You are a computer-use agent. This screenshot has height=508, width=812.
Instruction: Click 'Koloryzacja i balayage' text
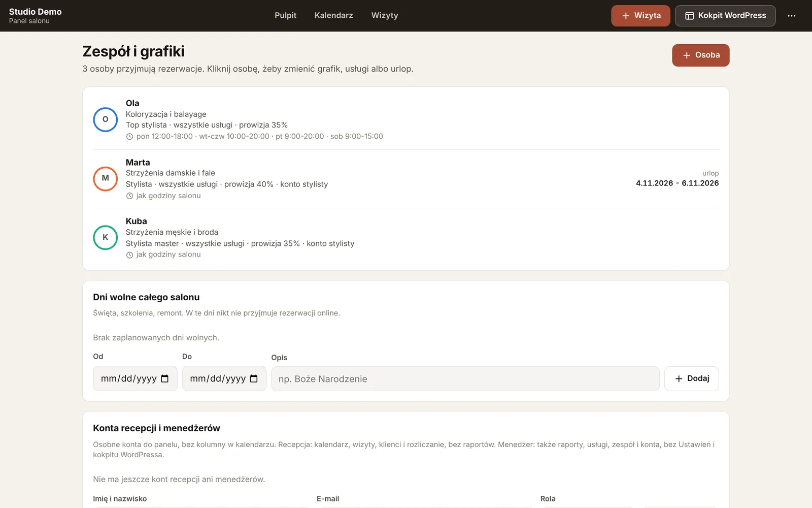click(166, 114)
